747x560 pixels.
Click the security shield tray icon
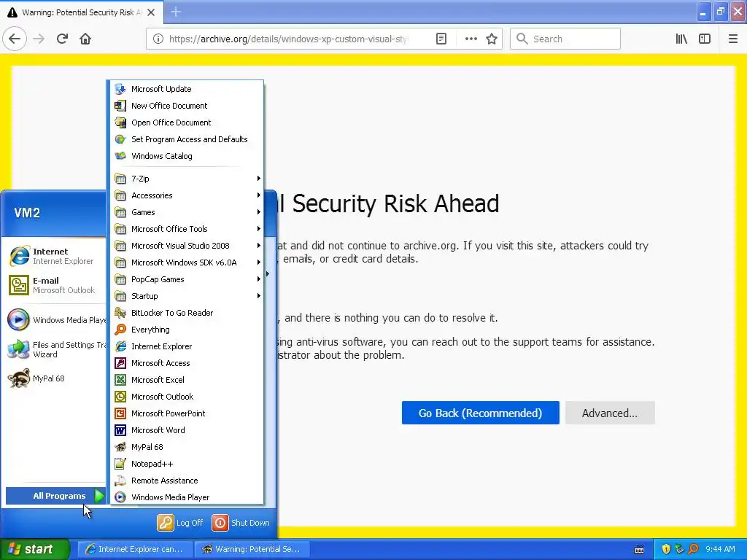[x=667, y=549]
